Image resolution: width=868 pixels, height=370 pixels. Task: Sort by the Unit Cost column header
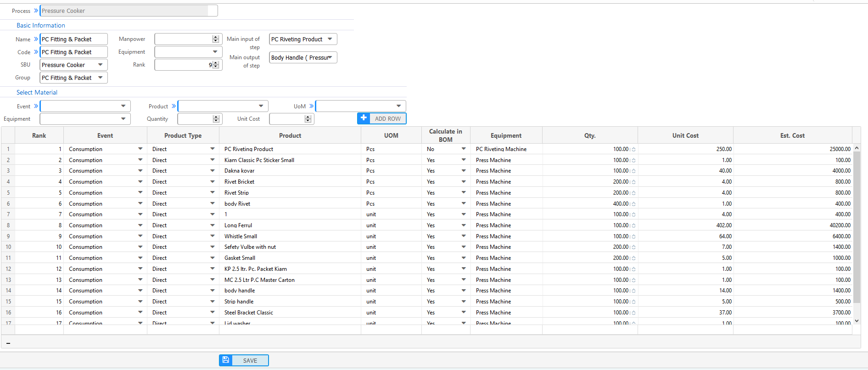click(685, 135)
